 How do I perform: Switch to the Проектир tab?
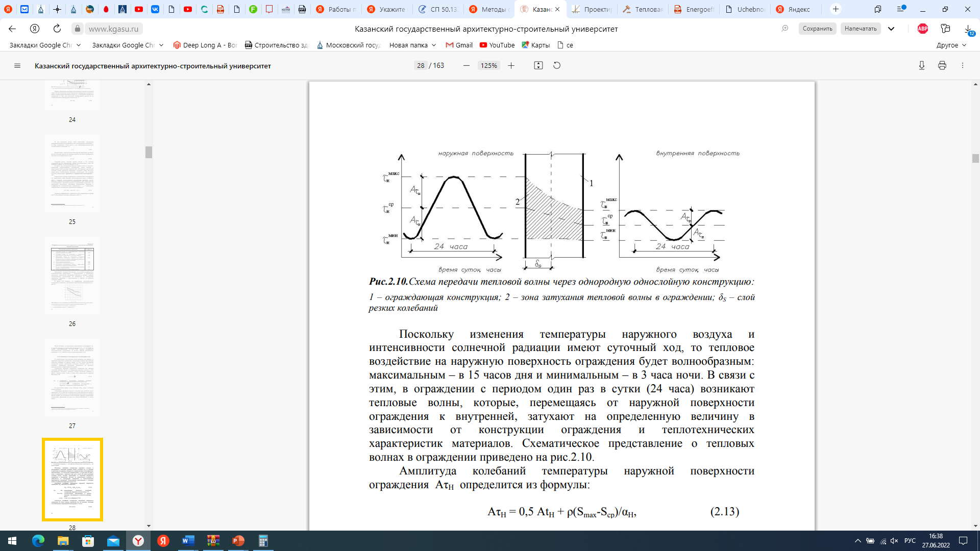591,9
